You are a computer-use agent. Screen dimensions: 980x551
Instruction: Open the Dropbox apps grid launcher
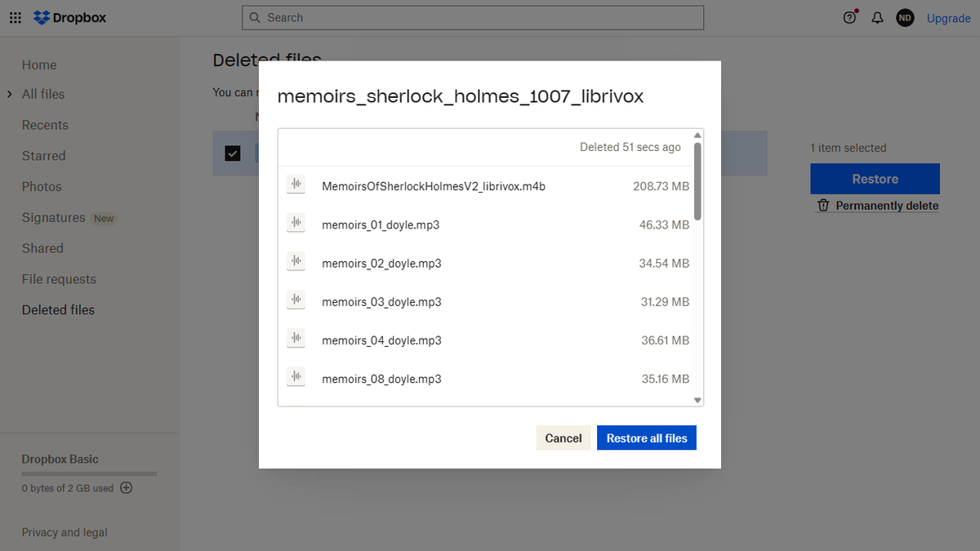15,17
